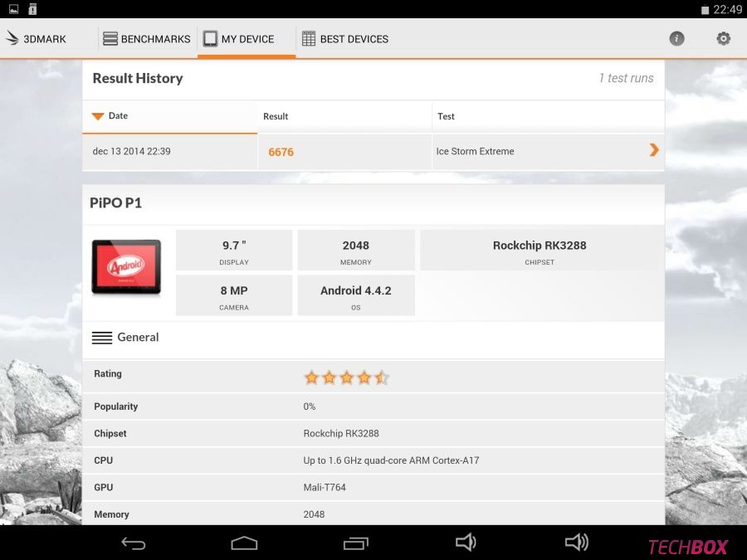The height and width of the screenshot is (560, 747).
Task: Click the GPU Mali-T764 value
Action: click(x=325, y=487)
